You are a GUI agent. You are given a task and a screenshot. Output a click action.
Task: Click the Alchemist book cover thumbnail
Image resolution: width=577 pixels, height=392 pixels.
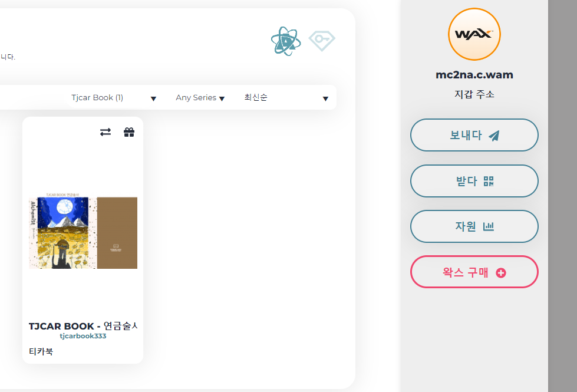pyautogui.click(x=83, y=231)
